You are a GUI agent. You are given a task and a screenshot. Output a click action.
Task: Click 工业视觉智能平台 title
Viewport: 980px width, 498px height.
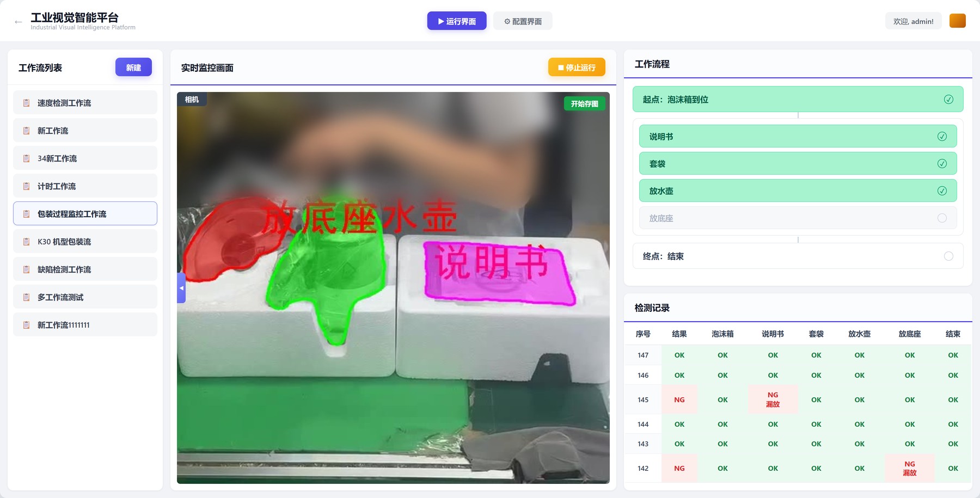coord(75,17)
